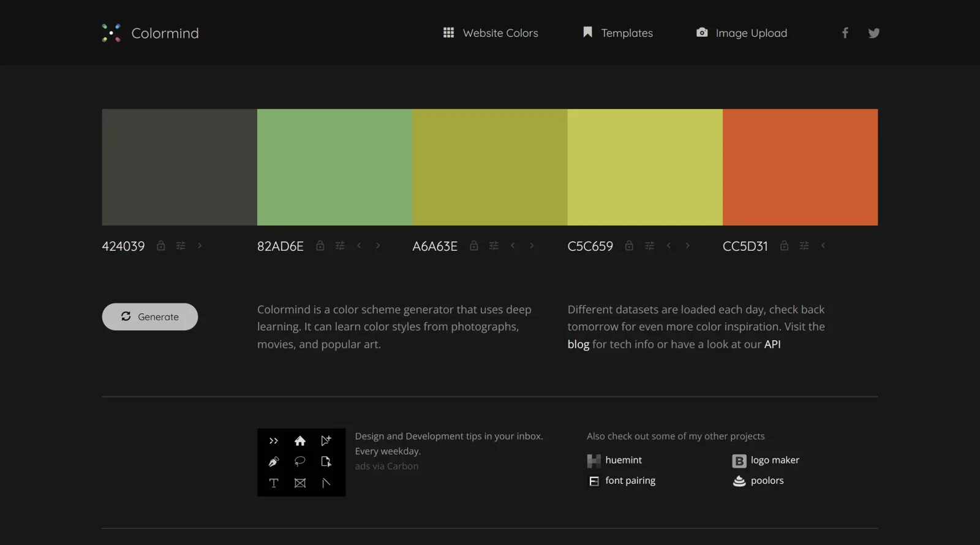
Task: Select the dark gray 424039 color swatch
Action: 179,167
